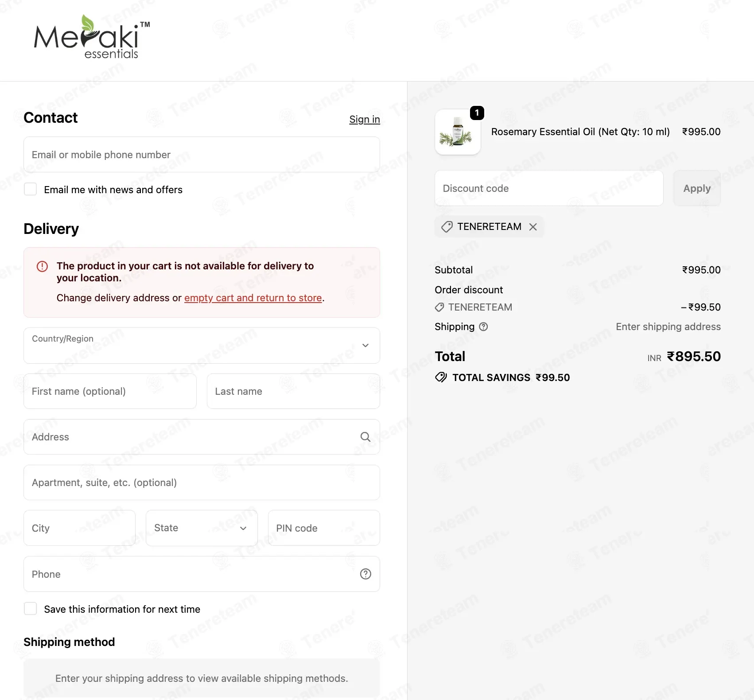Remove the TENERETEAM discount code tag

(533, 227)
